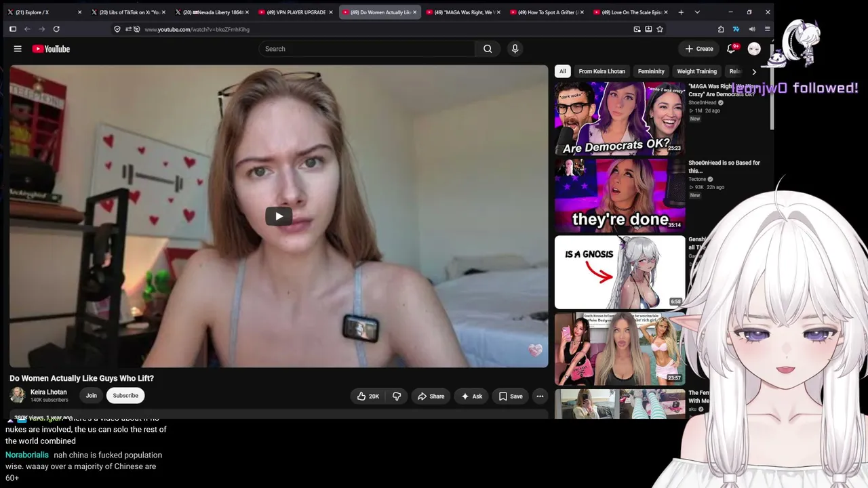Open the Ask AI button
Screen dimensions: 868x488
[472, 396]
